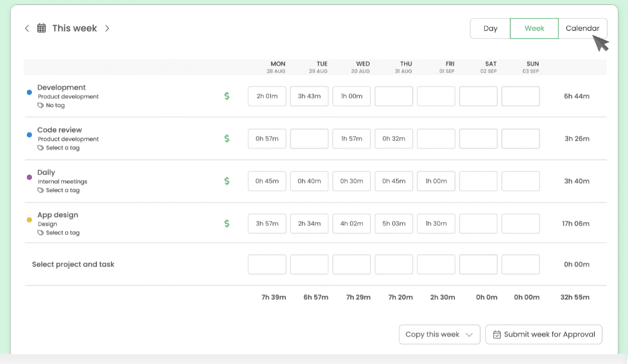Edit Daily Monday 0h 45m field

(267, 181)
